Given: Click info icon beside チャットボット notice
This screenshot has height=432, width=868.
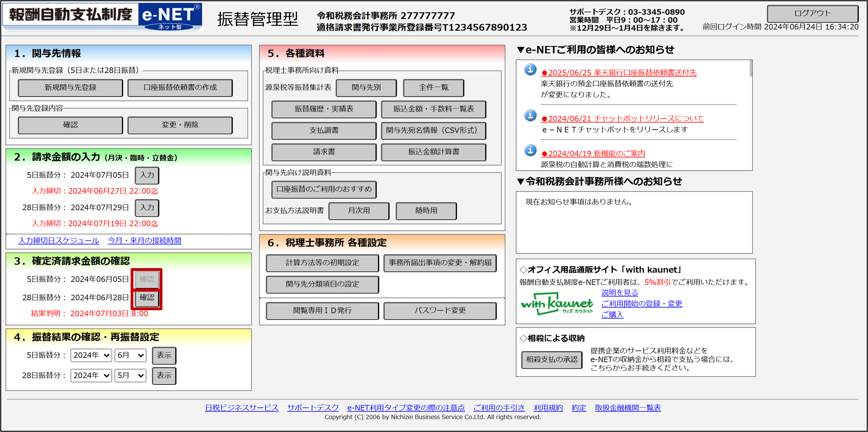Looking at the screenshot, I should [x=530, y=115].
